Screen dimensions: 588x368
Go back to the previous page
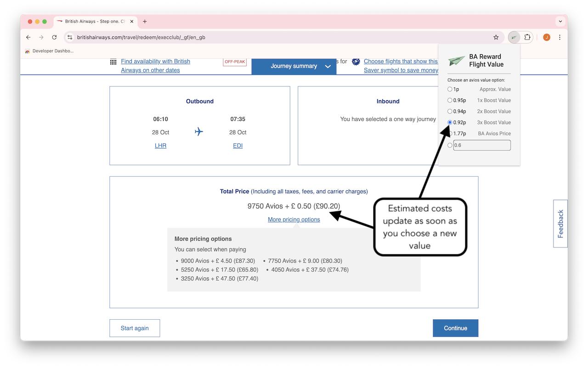(28, 37)
